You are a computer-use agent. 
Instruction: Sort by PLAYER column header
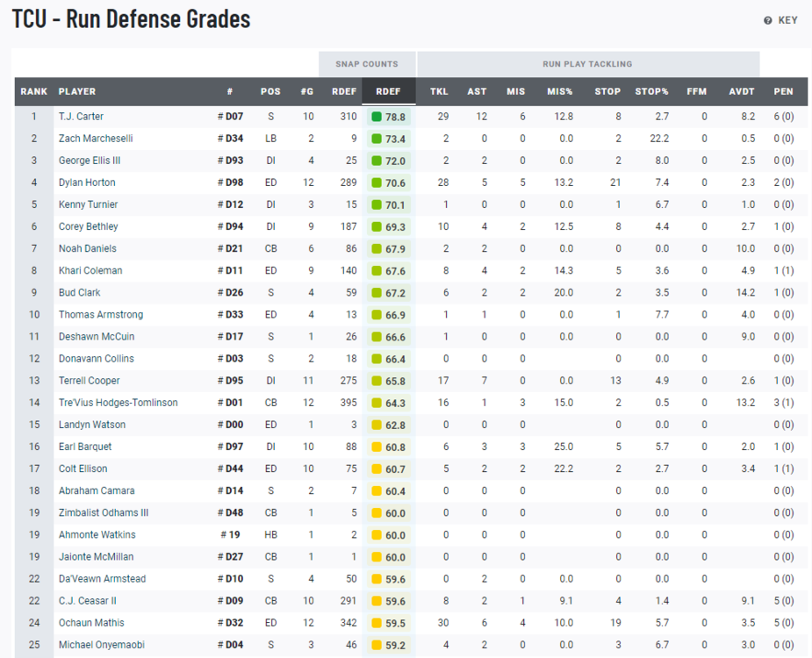(77, 91)
